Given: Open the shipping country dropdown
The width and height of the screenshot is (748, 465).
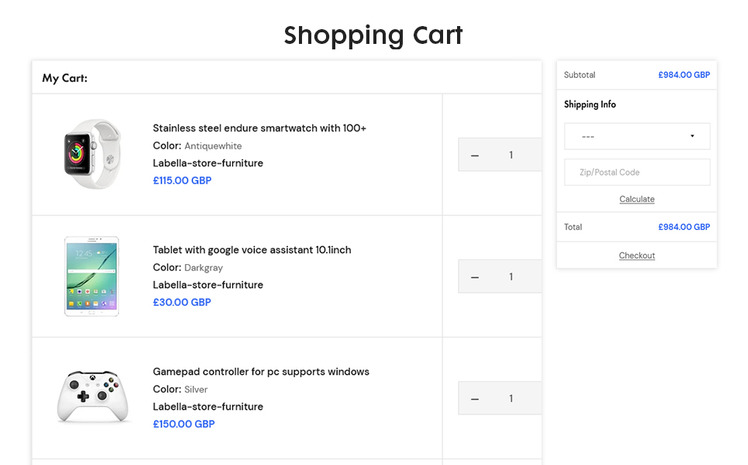Looking at the screenshot, I should (x=637, y=136).
